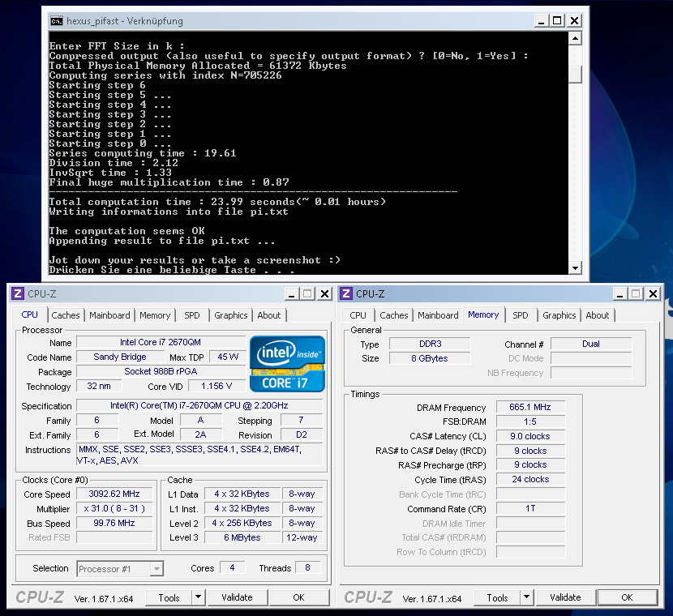The height and width of the screenshot is (616, 673).
Task: Click the Tools button in the right CPU-Z window
Action: click(498, 597)
